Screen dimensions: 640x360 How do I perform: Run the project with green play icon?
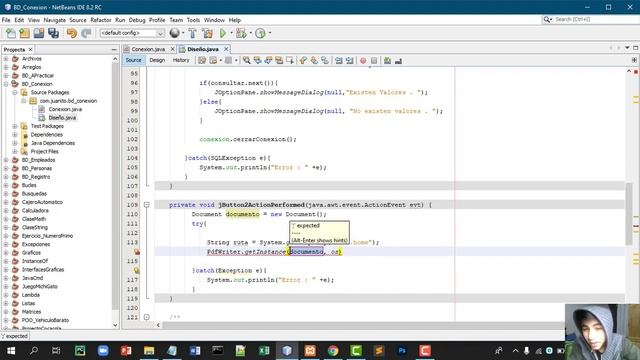coord(223,33)
